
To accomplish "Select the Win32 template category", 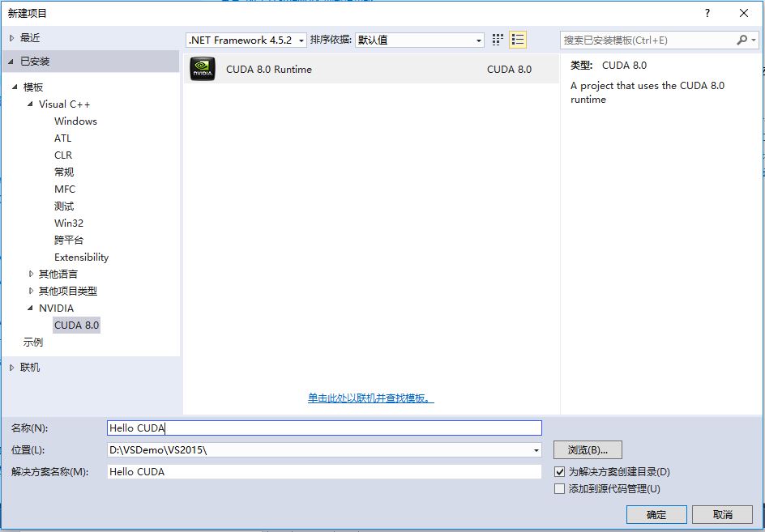I will (x=69, y=223).
